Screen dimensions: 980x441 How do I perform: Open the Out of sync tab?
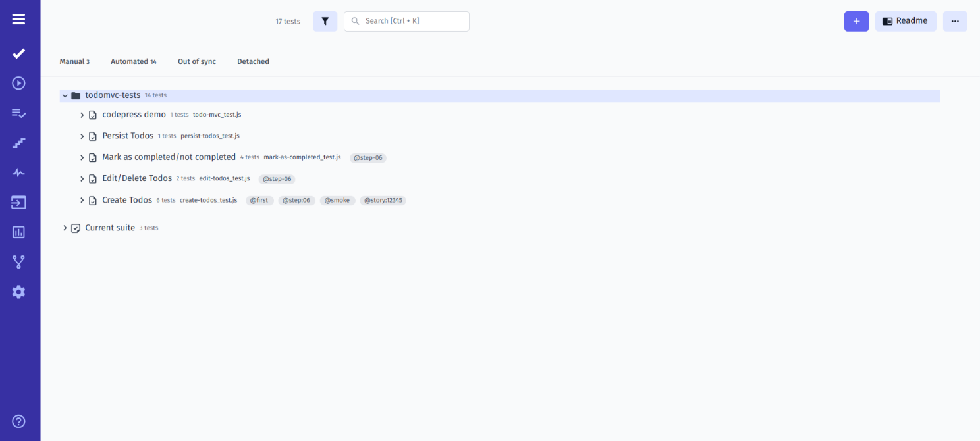pos(196,61)
